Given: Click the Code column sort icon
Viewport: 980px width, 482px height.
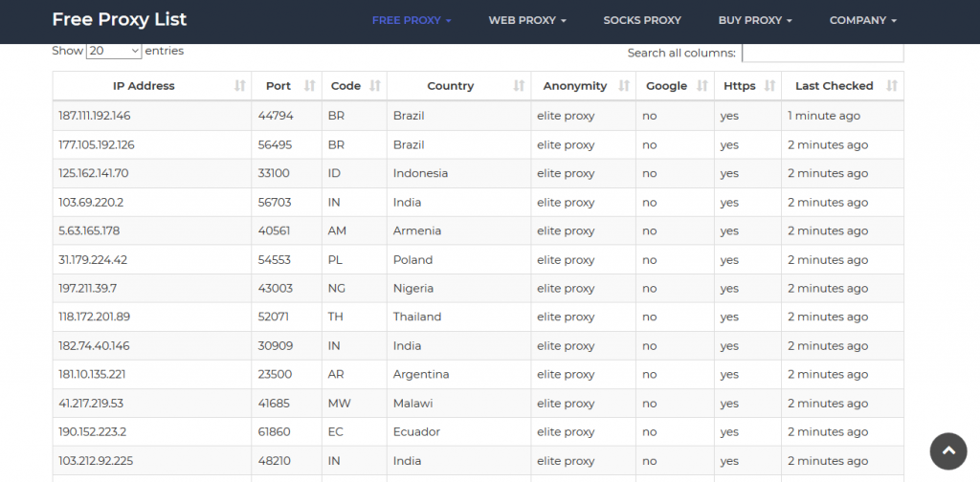Looking at the screenshot, I should tap(375, 86).
